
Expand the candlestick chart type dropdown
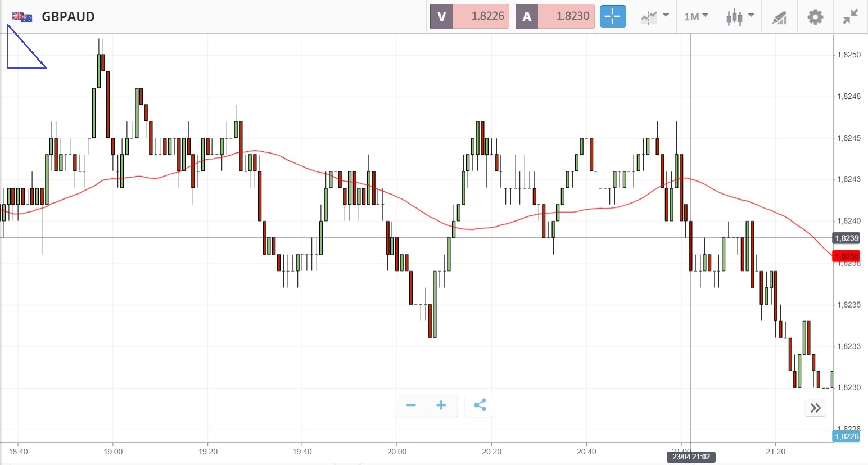click(739, 16)
